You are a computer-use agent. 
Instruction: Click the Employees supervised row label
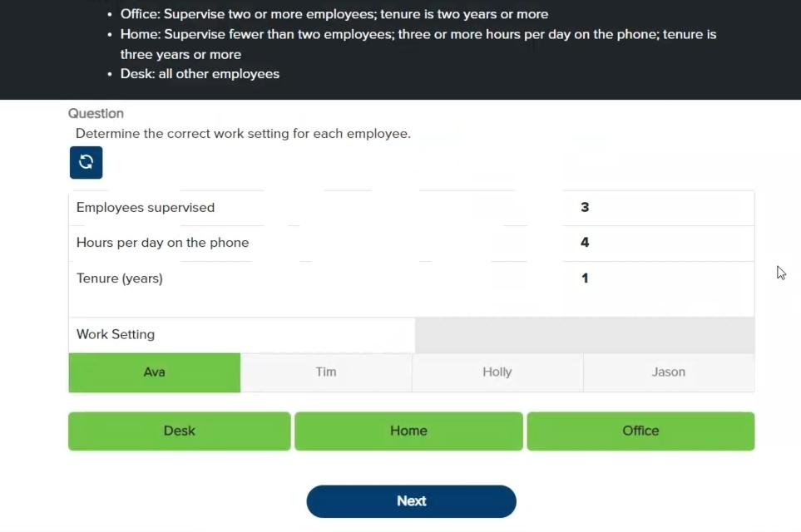click(145, 207)
